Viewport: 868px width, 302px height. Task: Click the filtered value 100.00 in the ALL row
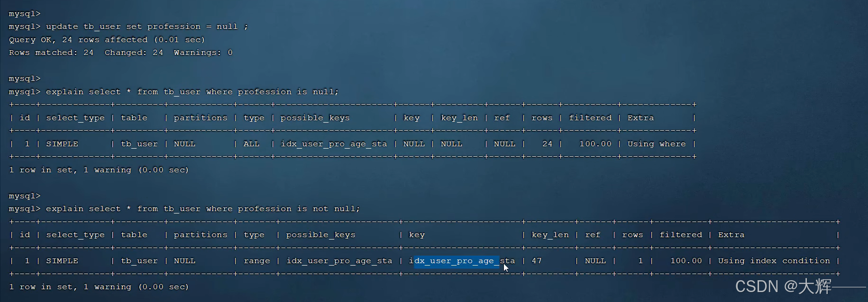point(595,144)
